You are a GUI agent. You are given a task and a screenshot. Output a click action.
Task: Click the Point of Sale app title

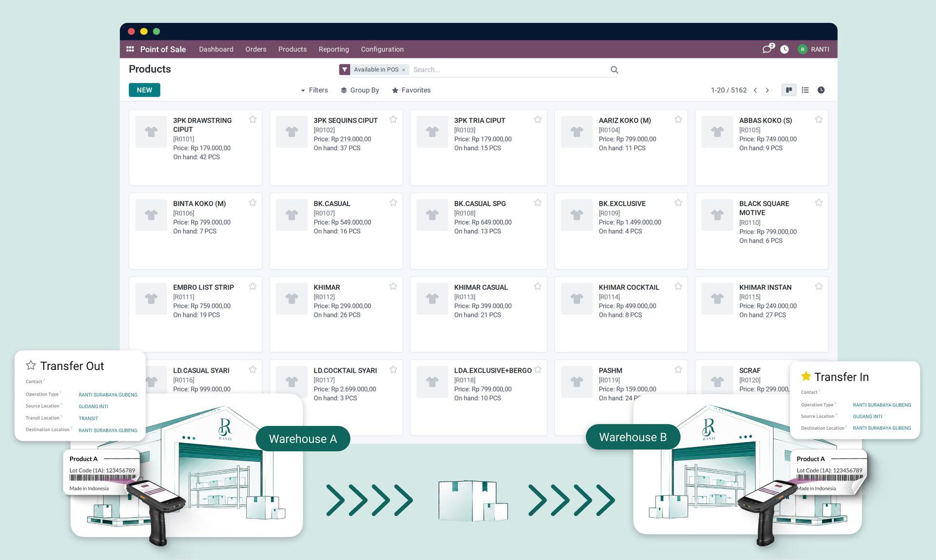[163, 49]
